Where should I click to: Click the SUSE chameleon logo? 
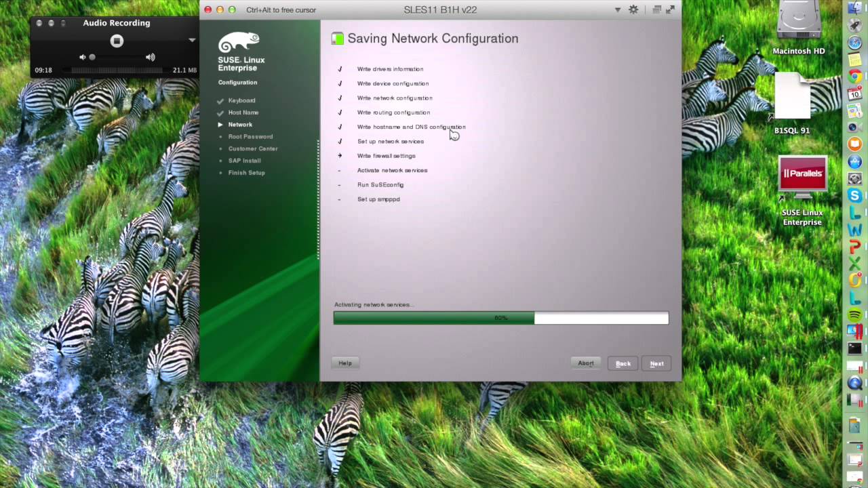pos(239,42)
